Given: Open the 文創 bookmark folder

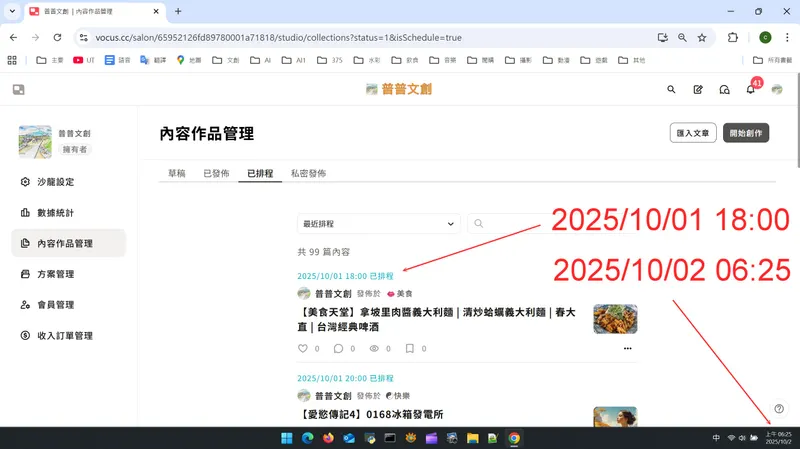Looking at the screenshot, I should pyautogui.click(x=226, y=60).
